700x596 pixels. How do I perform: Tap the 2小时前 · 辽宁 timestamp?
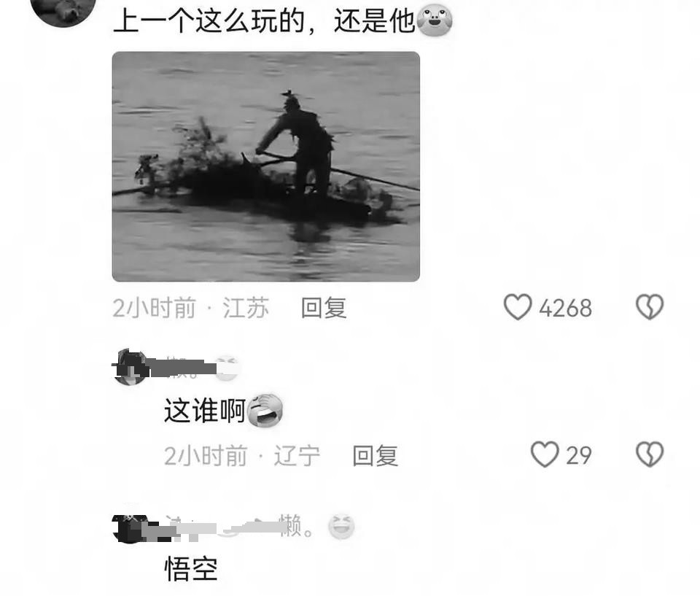242,456
